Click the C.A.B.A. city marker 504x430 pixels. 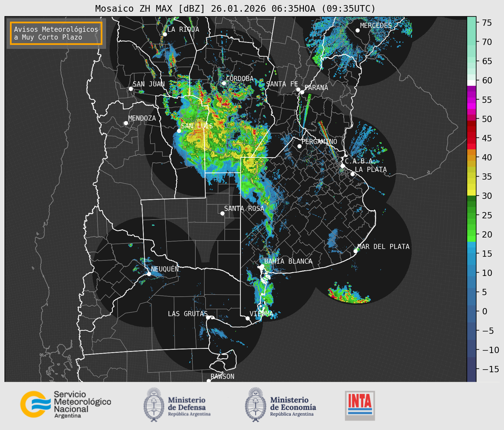(343, 166)
